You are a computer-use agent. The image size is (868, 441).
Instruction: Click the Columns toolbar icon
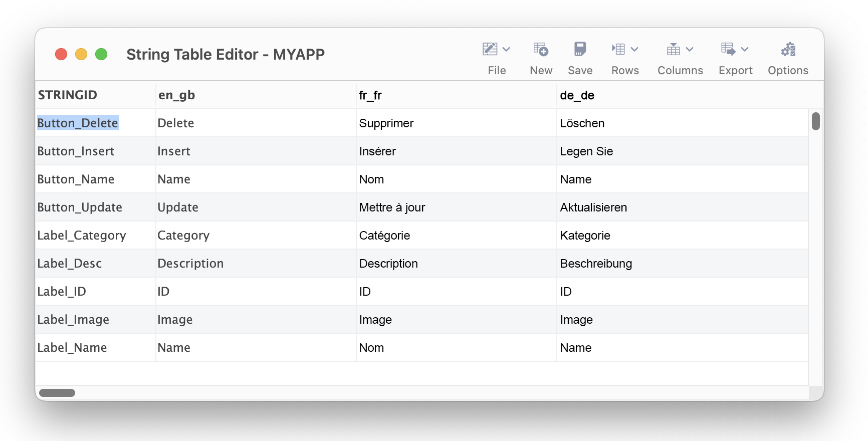coord(674,49)
